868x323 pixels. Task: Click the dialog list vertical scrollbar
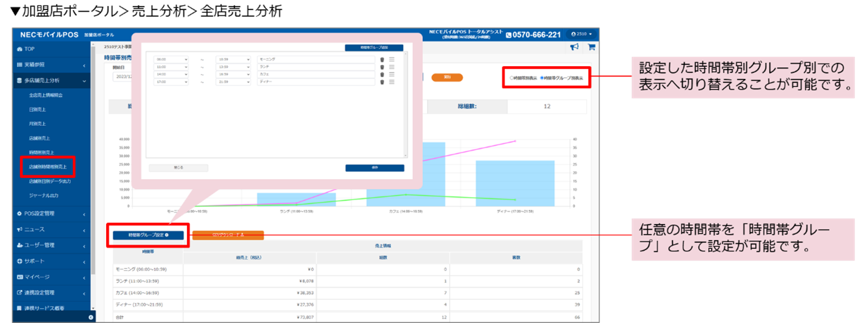[406, 105]
